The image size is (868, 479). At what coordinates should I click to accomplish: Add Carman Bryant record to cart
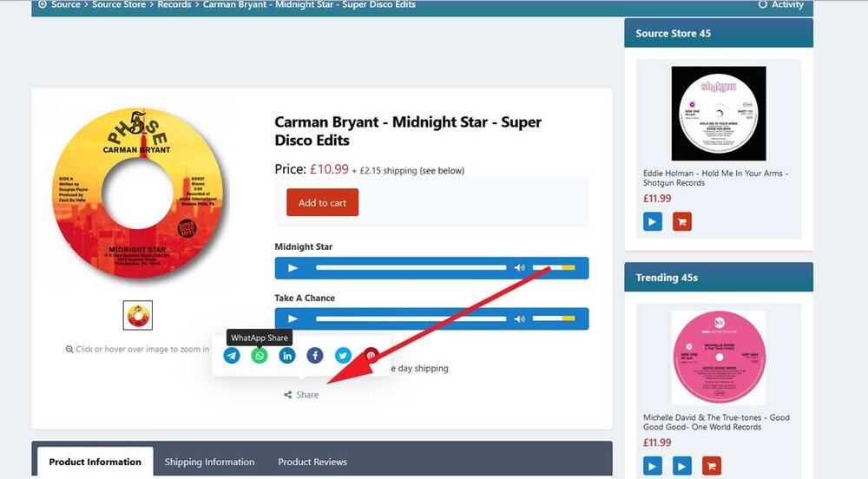tap(322, 202)
